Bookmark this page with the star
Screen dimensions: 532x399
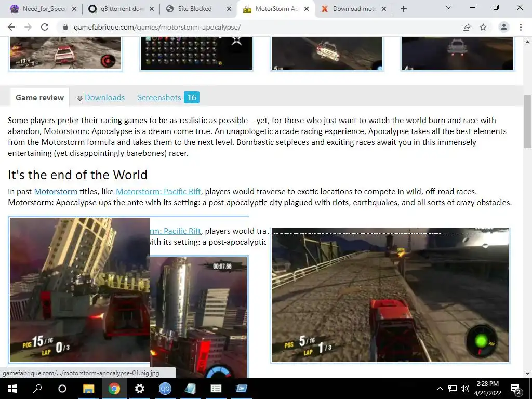coord(483,27)
